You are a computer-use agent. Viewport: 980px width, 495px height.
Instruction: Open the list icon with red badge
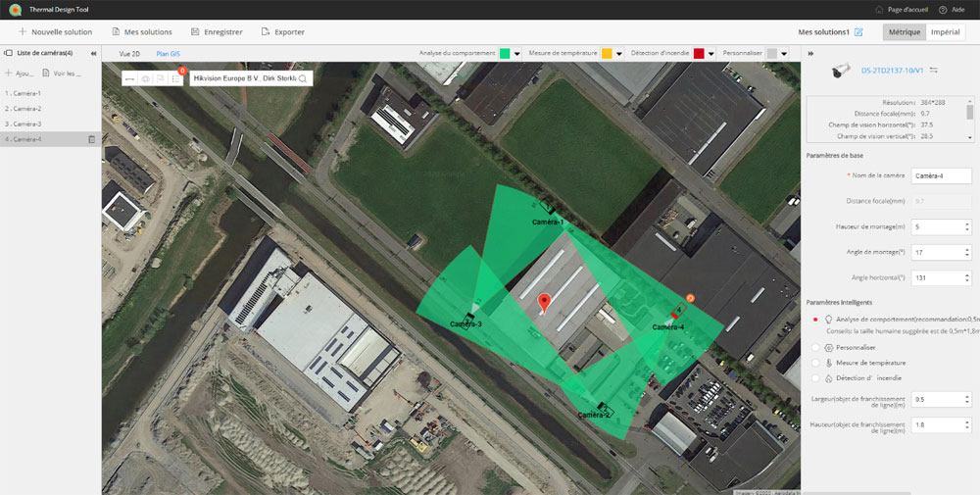click(x=175, y=78)
